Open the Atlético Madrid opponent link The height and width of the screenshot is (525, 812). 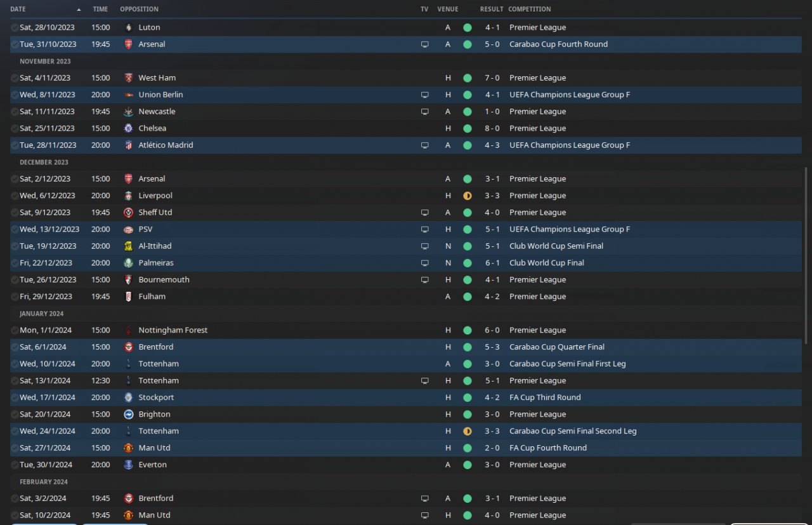(x=166, y=145)
